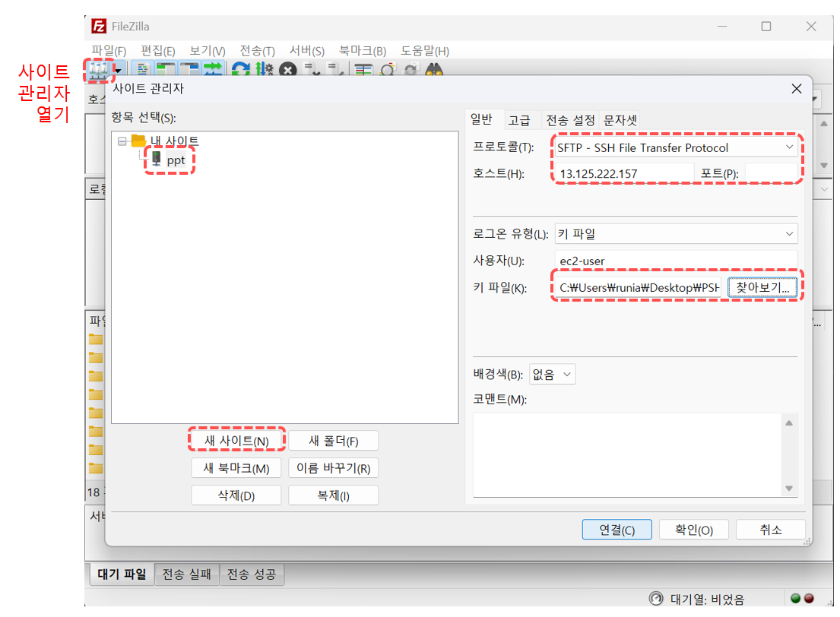The image size is (840, 617).
Task: Open the Site Manager toolbar icon
Action: [99, 69]
